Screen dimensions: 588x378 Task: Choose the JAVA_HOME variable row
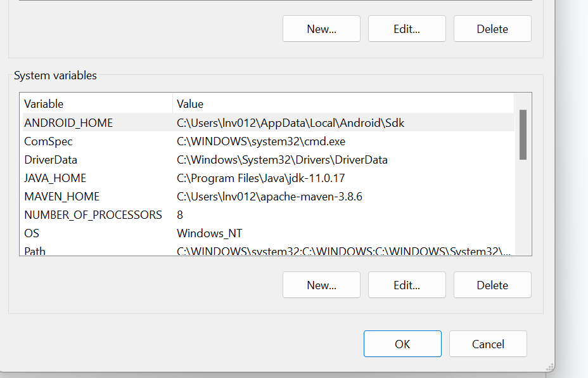pyautogui.click(x=55, y=178)
